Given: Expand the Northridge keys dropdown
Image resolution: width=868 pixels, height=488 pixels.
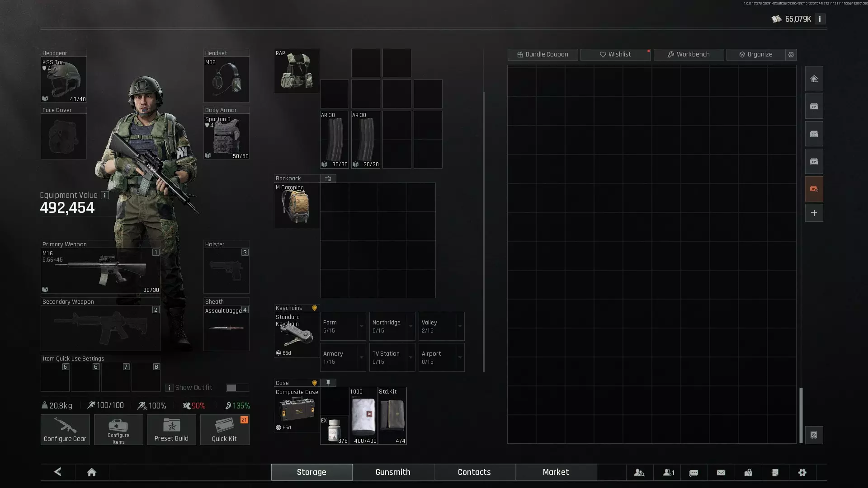Looking at the screenshot, I should point(410,326).
